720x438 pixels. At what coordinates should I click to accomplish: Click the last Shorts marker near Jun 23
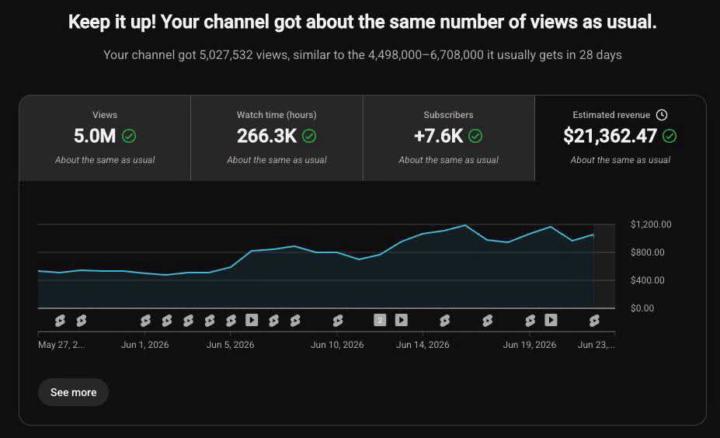(594, 320)
